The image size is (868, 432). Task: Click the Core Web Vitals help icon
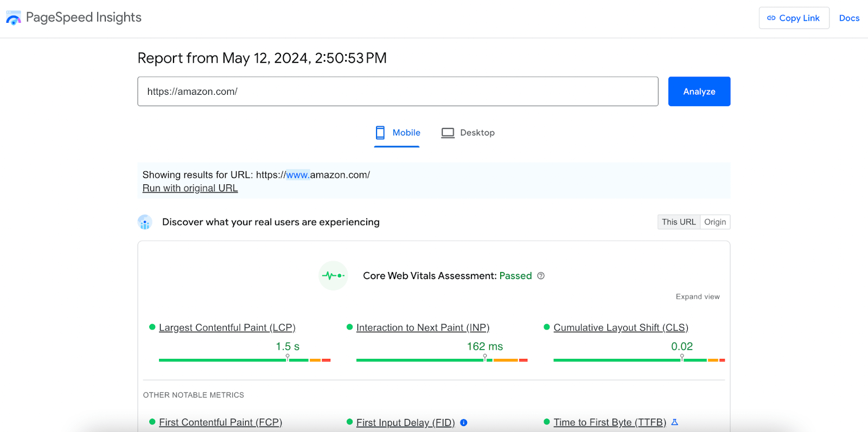point(541,276)
